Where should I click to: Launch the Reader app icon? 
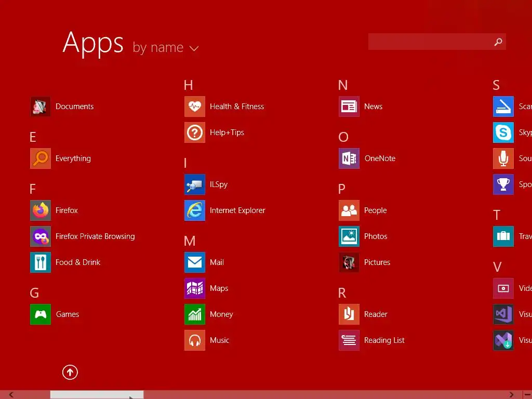pos(349,314)
